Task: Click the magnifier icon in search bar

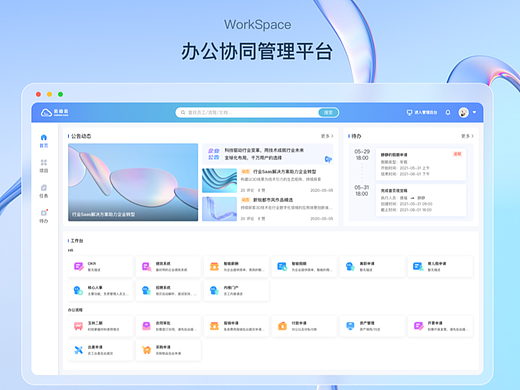Action: pyautogui.click(x=183, y=112)
